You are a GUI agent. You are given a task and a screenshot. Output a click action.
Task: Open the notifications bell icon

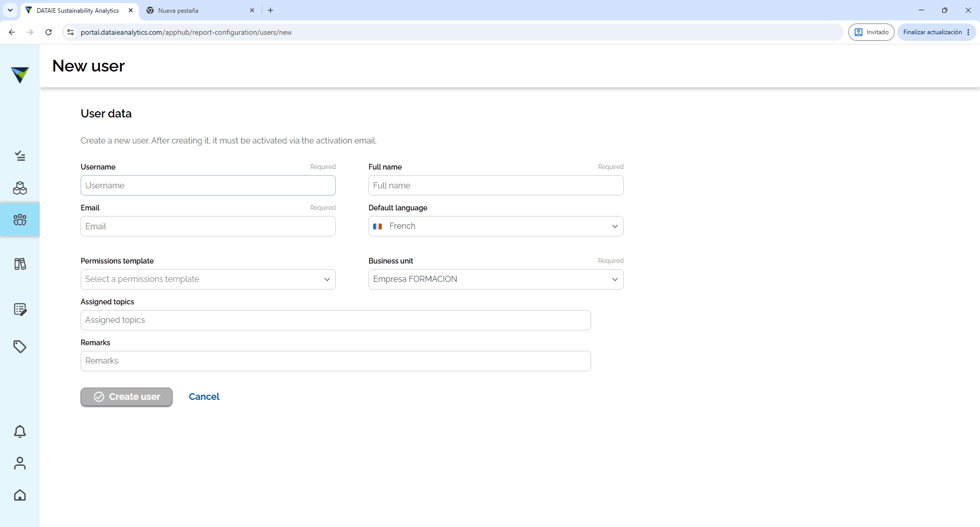click(x=20, y=432)
